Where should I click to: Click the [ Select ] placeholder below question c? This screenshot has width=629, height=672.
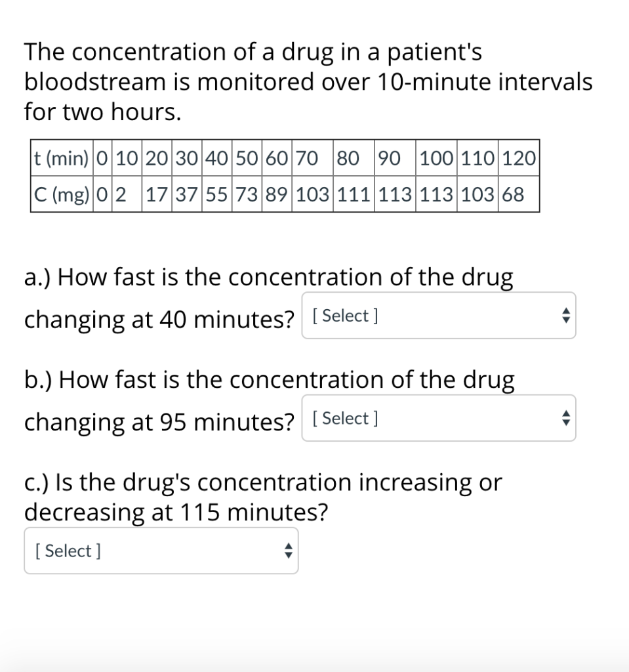67,551
